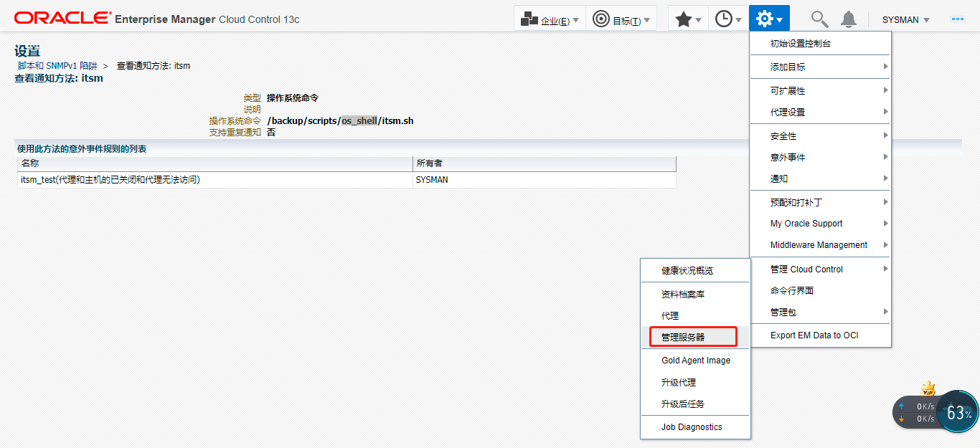Expand the 管理包 submenu
The image size is (980, 448).
[820, 313]
